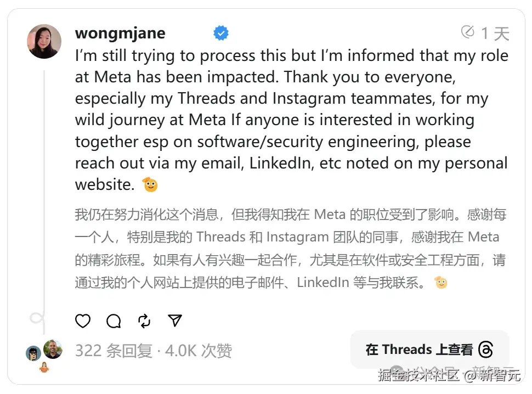
Task: Click the blue verified badge beside wongmjane
Action: coord(221,33)
